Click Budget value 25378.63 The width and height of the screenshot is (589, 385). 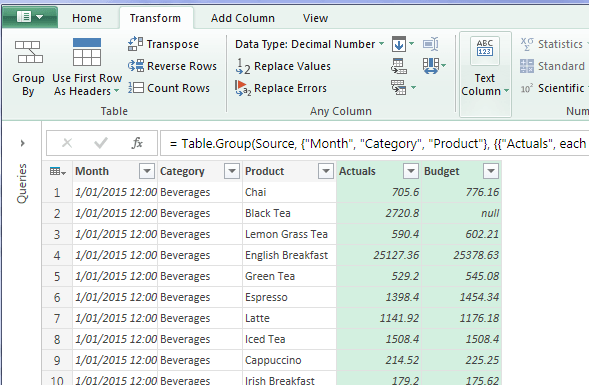click(x=462, y=255)
